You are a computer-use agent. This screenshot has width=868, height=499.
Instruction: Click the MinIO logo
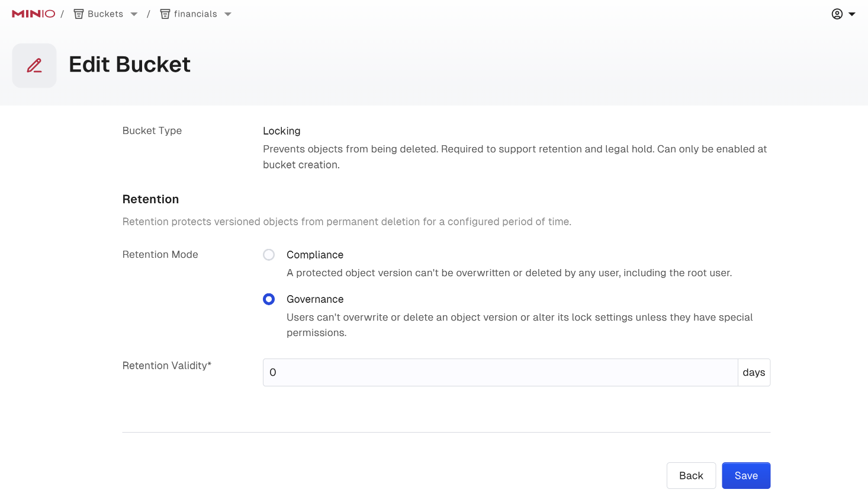(33, 14)
